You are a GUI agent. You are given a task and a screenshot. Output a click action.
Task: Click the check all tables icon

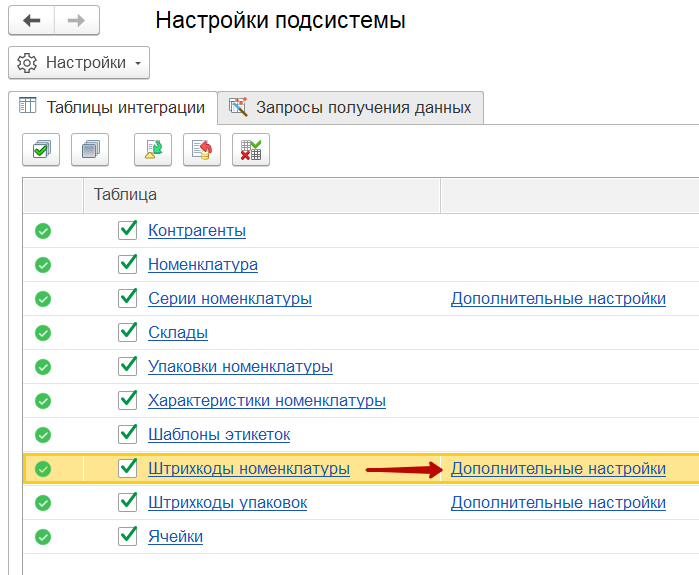(41, 150)
